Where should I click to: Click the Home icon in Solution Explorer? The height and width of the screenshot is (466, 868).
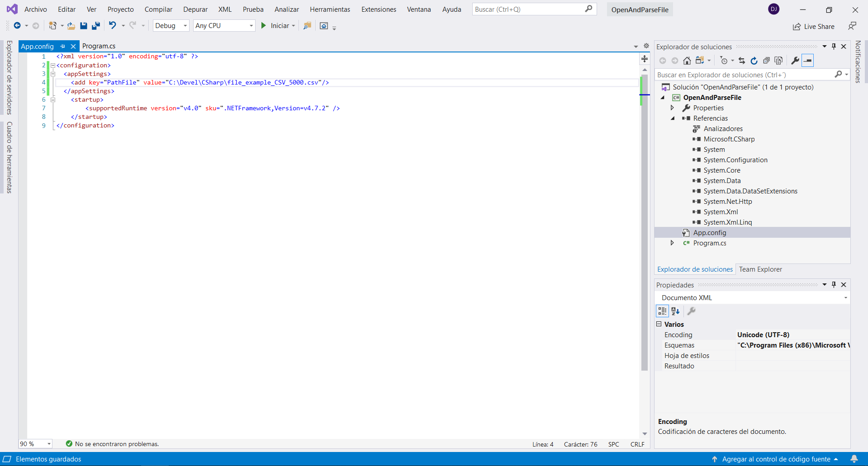pos(687,61)
